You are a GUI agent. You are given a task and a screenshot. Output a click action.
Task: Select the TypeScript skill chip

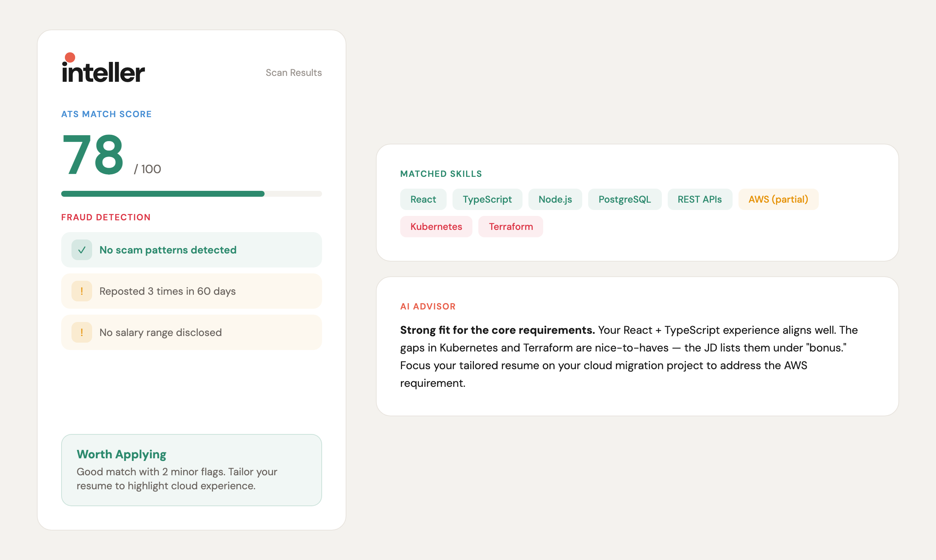pyautogui.click(x=487, y=199)
